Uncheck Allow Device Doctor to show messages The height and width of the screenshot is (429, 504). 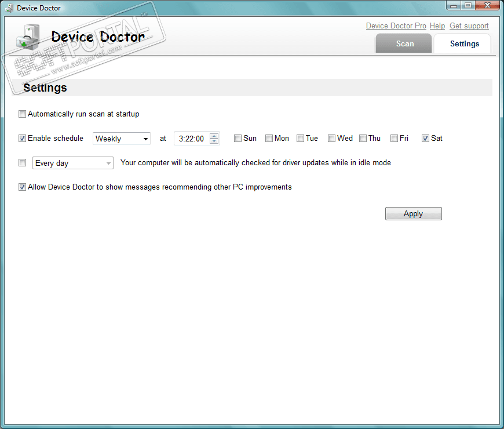pyautogui.click(x=22, y=187)
